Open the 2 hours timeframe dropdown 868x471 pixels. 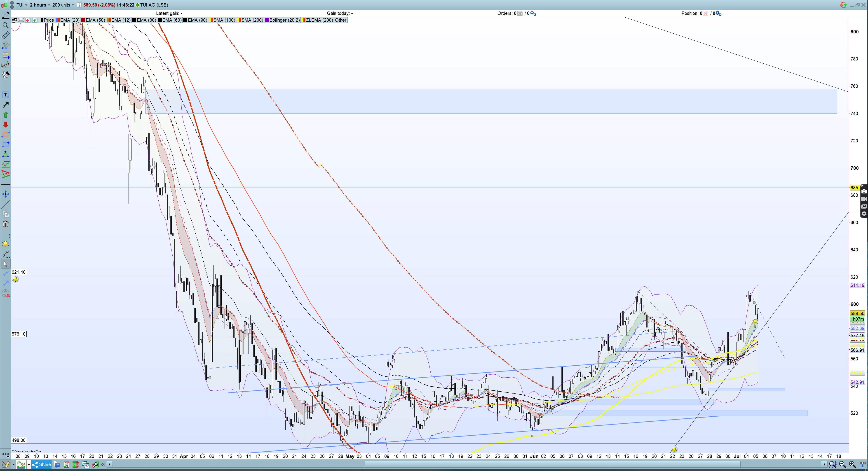pos(40,5)
